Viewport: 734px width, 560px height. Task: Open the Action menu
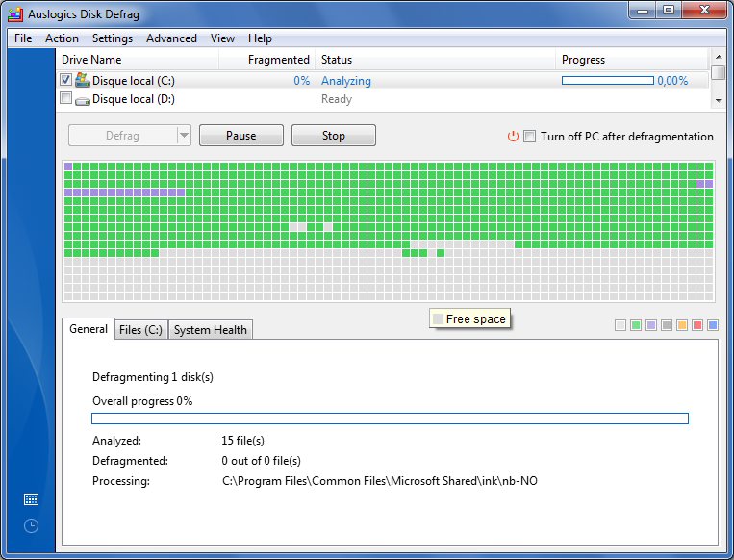coord(62,38)
